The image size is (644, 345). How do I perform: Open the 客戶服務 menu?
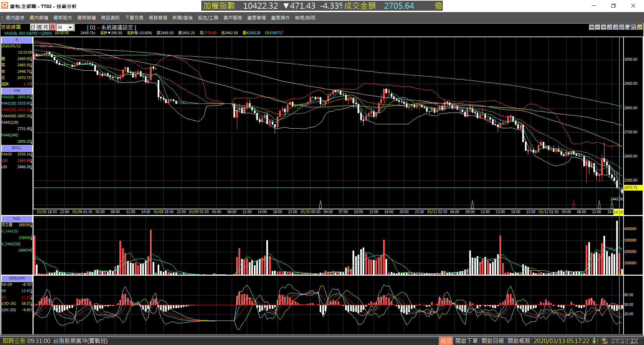pos(233,18)
